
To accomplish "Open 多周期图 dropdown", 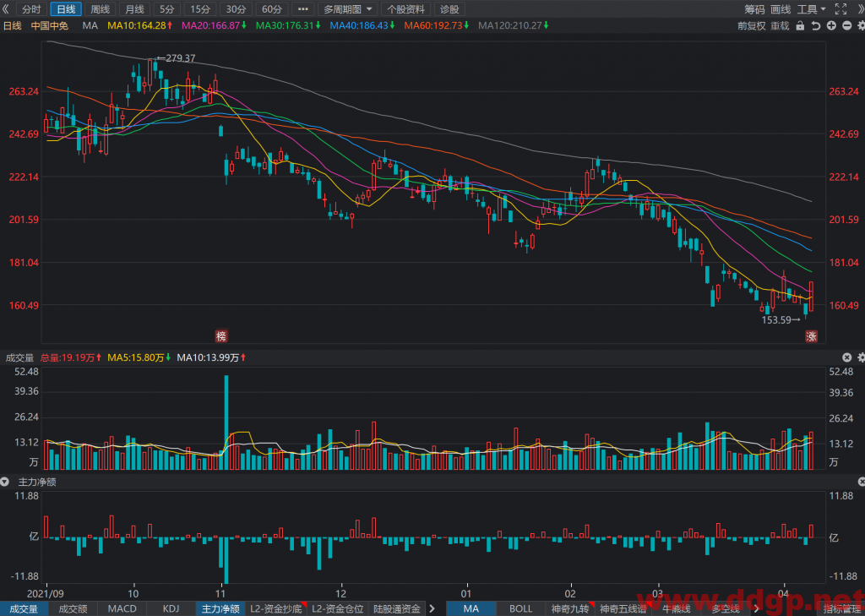I will point(348,8).
